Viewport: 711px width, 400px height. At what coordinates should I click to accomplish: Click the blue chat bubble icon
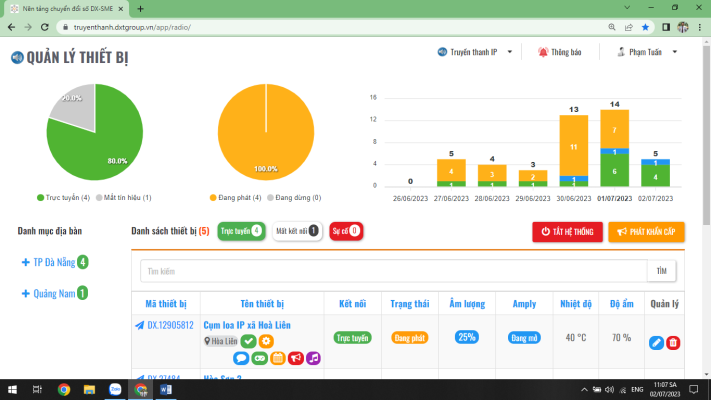point(241,358)
